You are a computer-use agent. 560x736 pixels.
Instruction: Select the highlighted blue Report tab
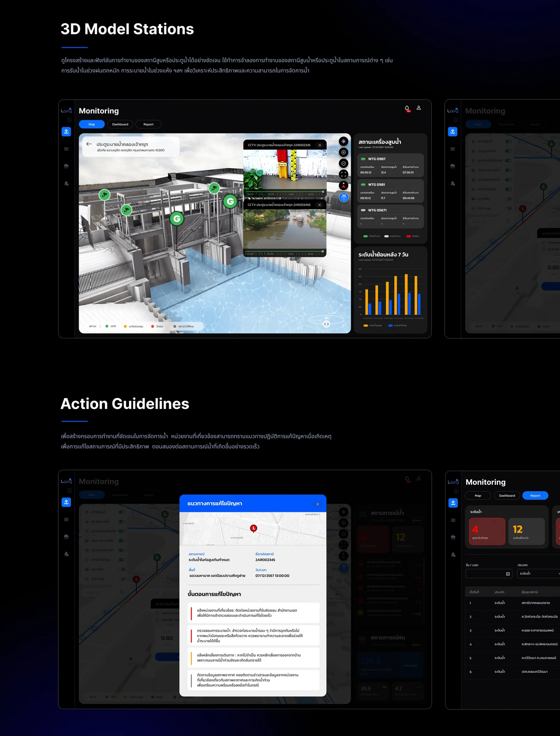tap(535, 495)
